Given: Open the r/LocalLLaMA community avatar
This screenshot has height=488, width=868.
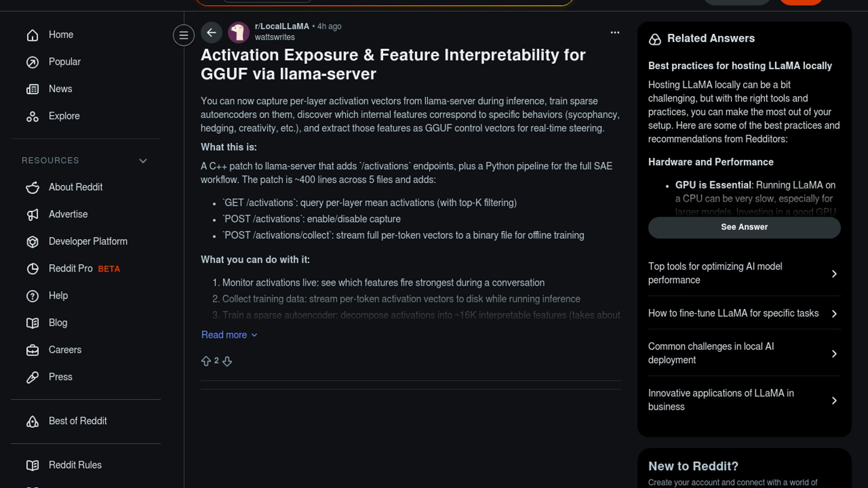Looking at the screenshot, I should tap(238, 33).
